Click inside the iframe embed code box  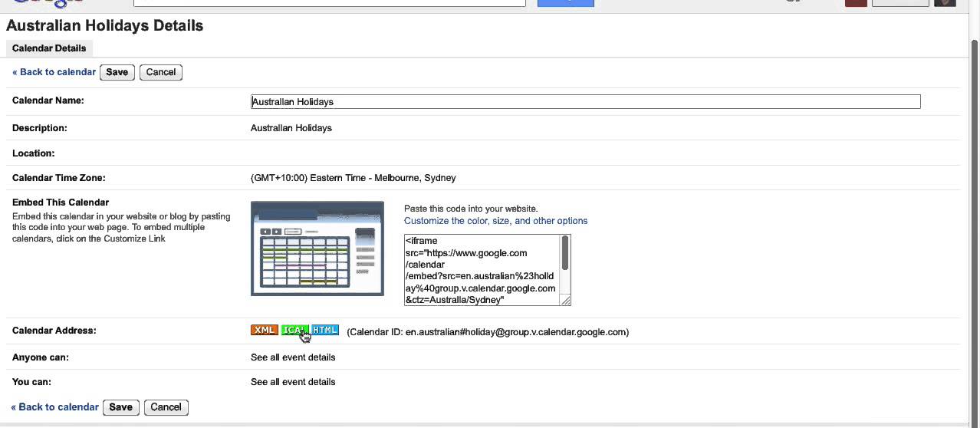tap(482, 270)
